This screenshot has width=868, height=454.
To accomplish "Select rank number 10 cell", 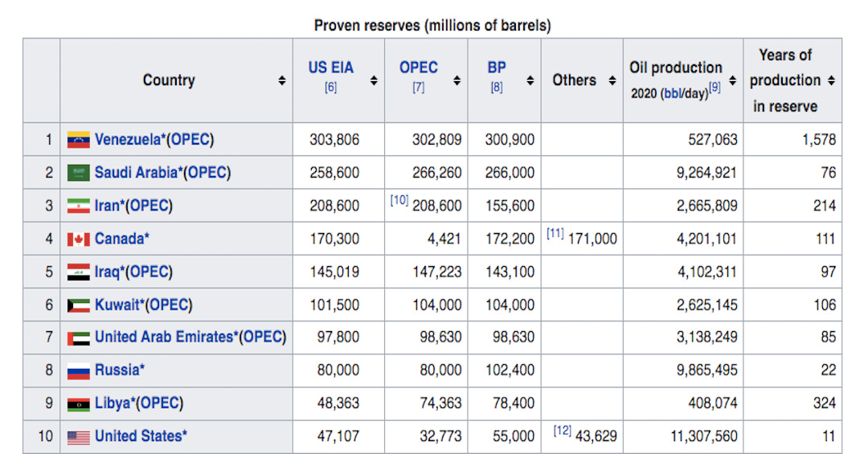I will coord(42,436).
